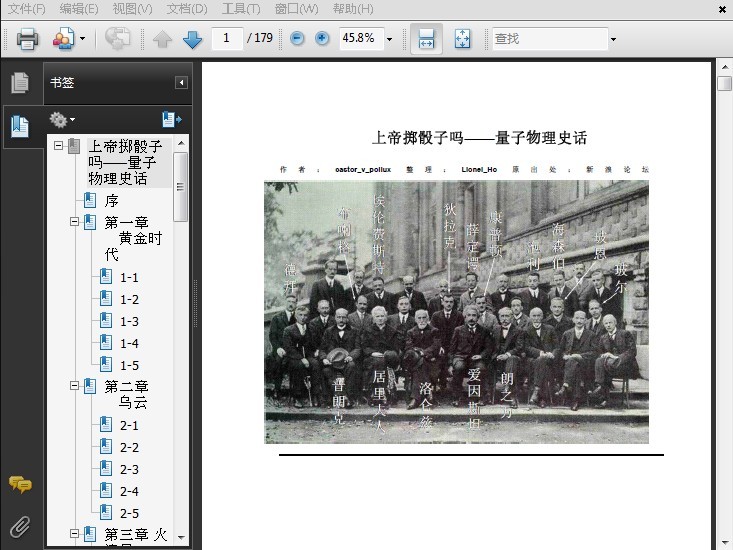Image resolution: width=733 pixels, height=550 pixels.
Task: Open bookmark 1-1
Action: [129, 278]
